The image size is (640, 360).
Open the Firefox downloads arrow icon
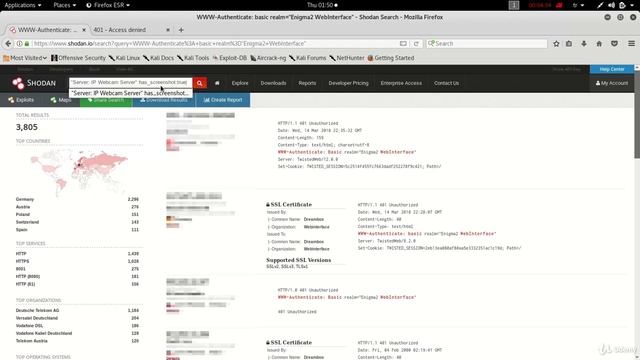(x=584, y=44)
